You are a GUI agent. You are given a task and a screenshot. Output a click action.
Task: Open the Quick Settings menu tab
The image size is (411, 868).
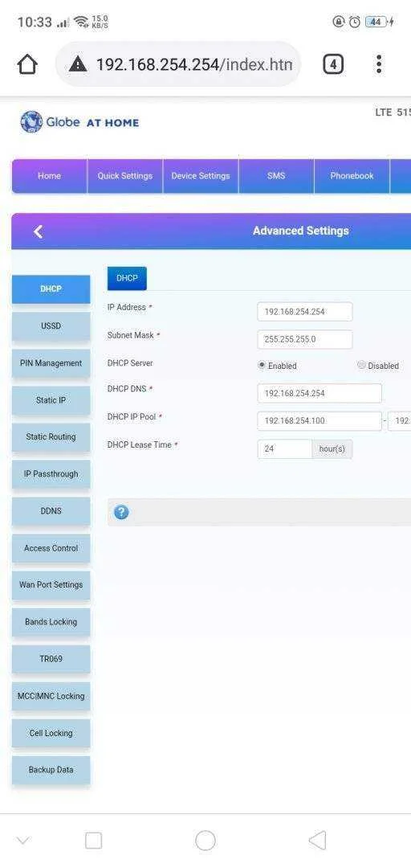click(125, 176)
